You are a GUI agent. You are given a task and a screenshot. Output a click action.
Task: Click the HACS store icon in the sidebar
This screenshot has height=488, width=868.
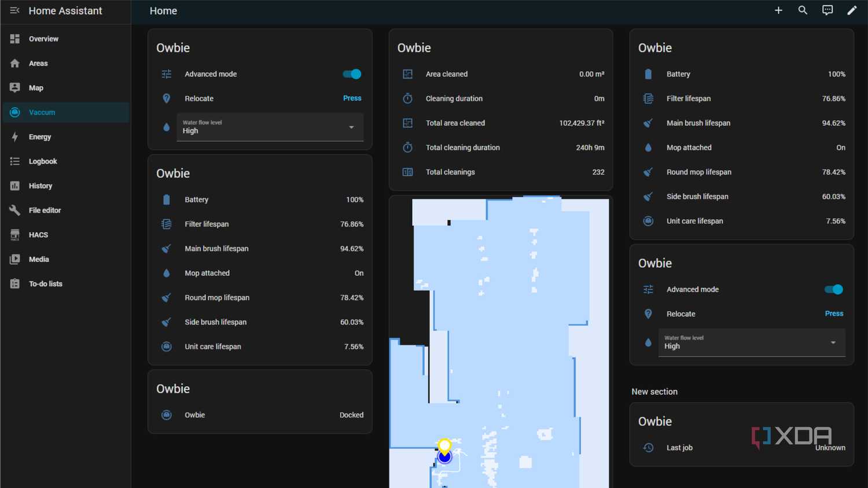(x=15, y=235)
